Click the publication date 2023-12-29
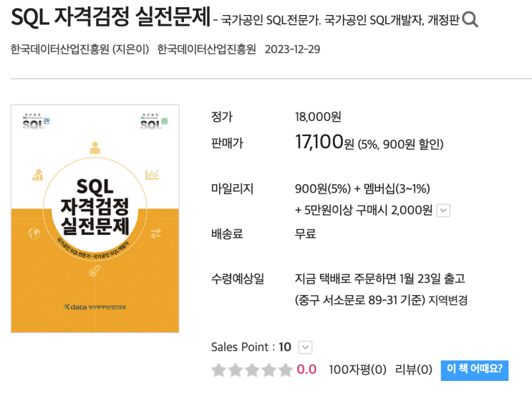Screen dimensions: 532x396 coord(292,49)
